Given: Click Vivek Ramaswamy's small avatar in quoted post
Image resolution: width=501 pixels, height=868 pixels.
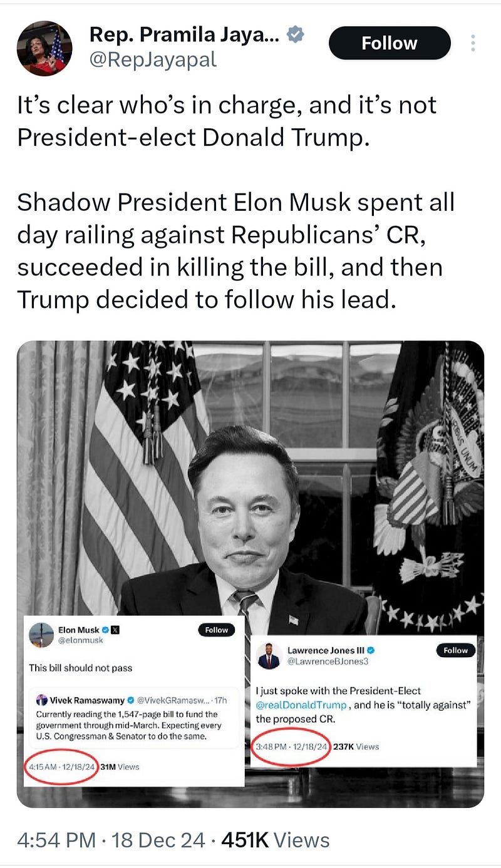Looking at the screenshot, I should pos(41,700).
